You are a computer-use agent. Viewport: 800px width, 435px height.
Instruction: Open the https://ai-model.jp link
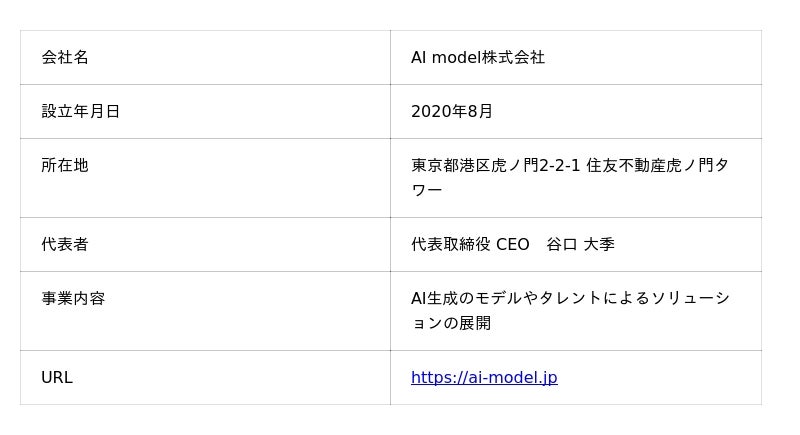(484, 378)
